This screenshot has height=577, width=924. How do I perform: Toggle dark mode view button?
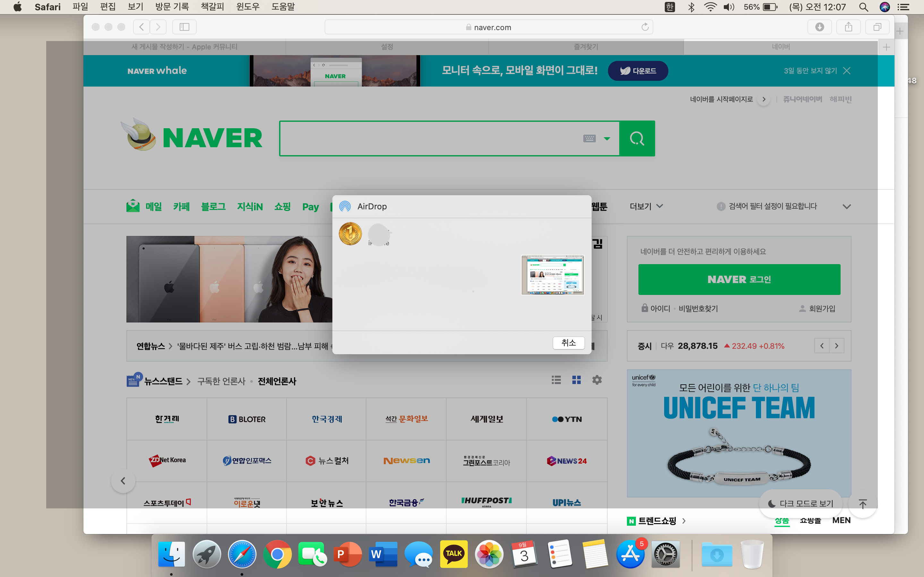[801, 503]
